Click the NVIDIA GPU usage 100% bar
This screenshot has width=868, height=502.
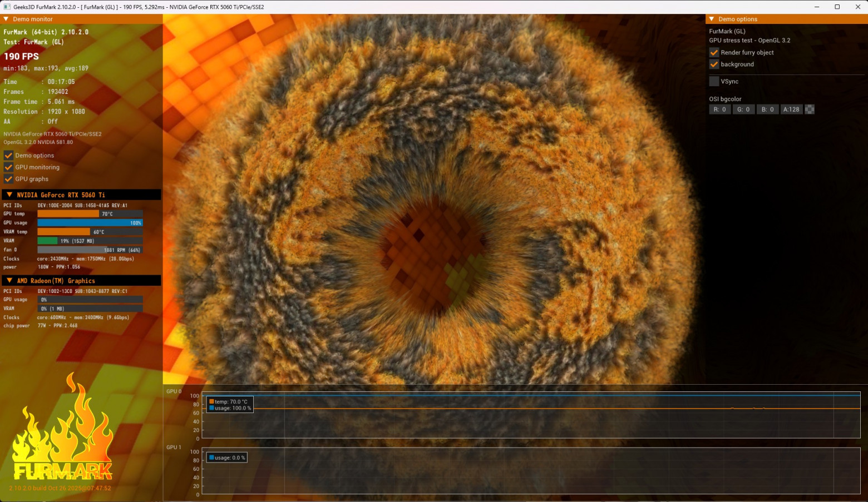click(x=90, y=223)
